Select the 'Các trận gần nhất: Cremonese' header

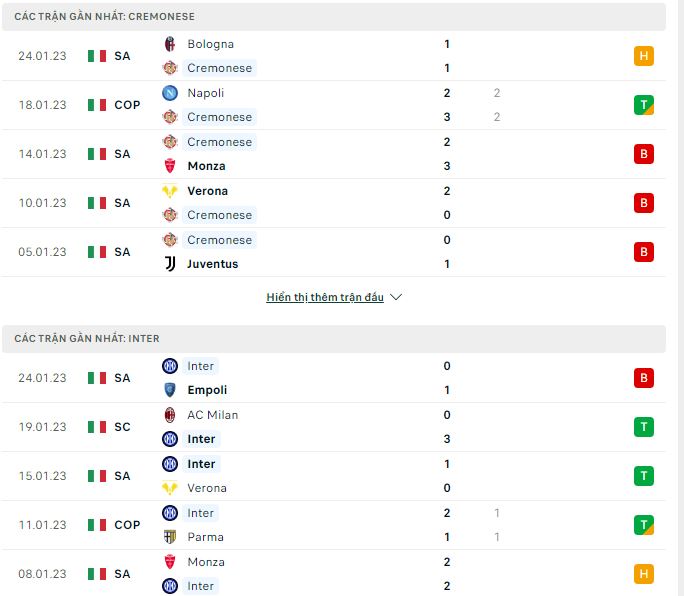[x=334, y=17]
